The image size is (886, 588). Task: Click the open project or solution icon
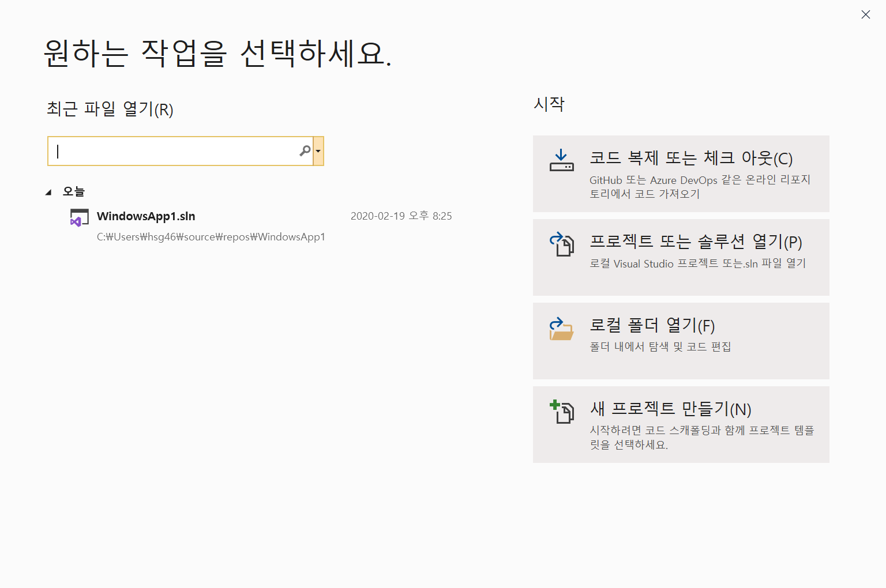[561, 244]
